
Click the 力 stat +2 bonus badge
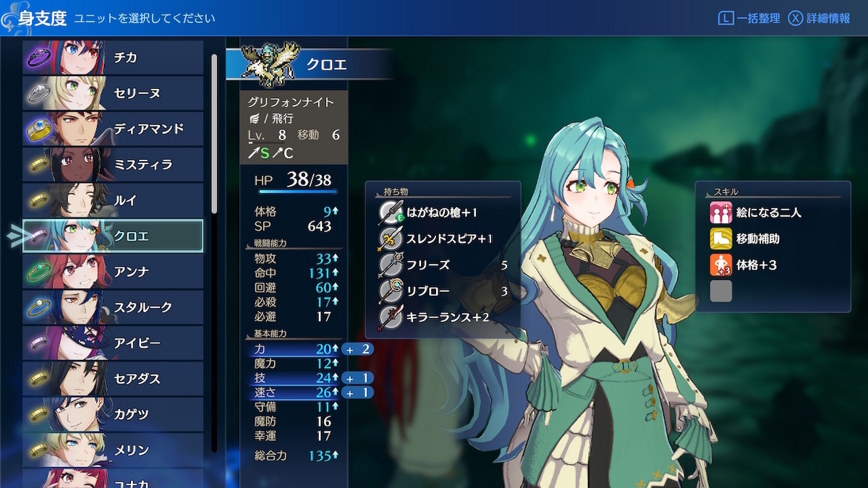(357, 349)
